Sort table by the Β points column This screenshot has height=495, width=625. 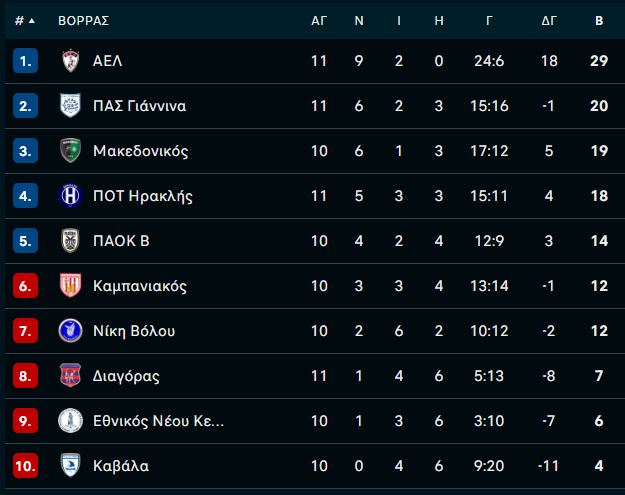coord(599,21)
